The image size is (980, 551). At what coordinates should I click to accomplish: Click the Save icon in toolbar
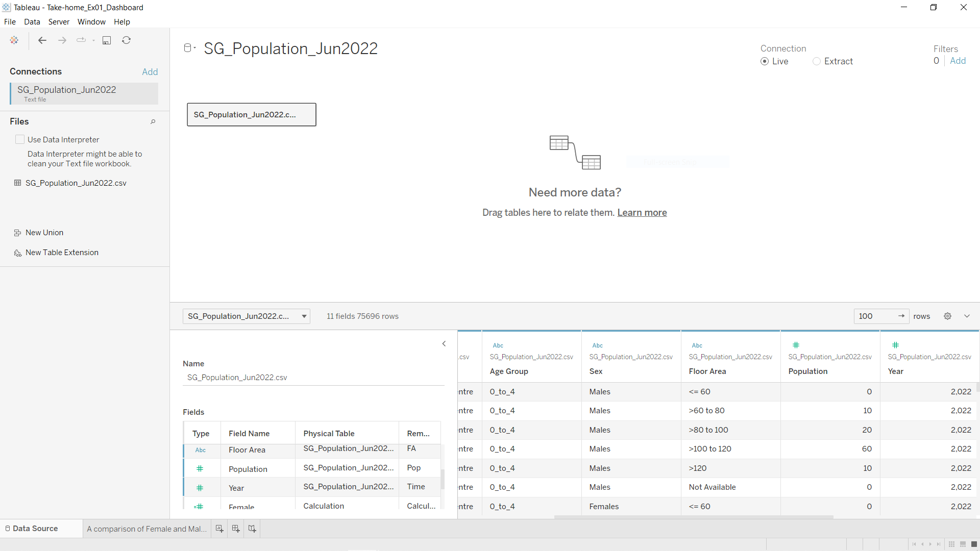(107, 40)
